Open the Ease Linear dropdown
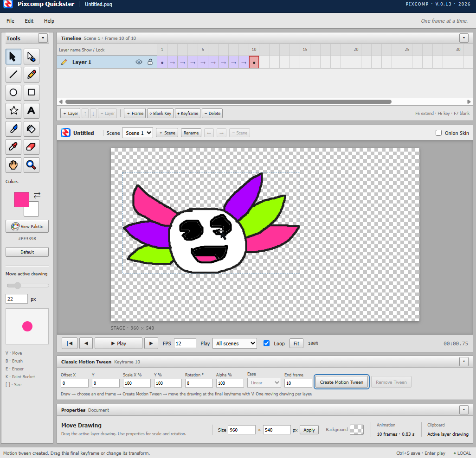The height and width of the screenshot is (458, 476). coord(264,383)
